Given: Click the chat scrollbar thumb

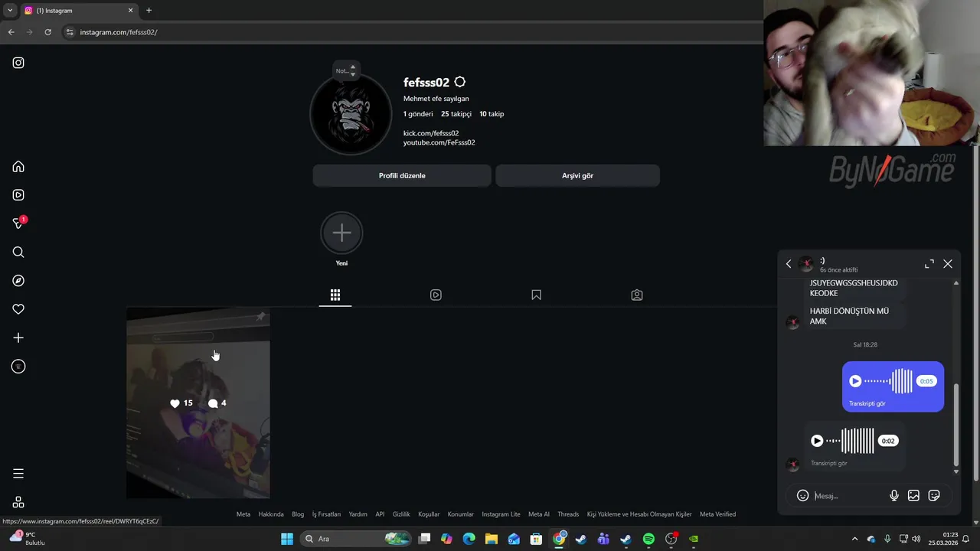Looking at the screenshot, I should (x=955, y=425).
